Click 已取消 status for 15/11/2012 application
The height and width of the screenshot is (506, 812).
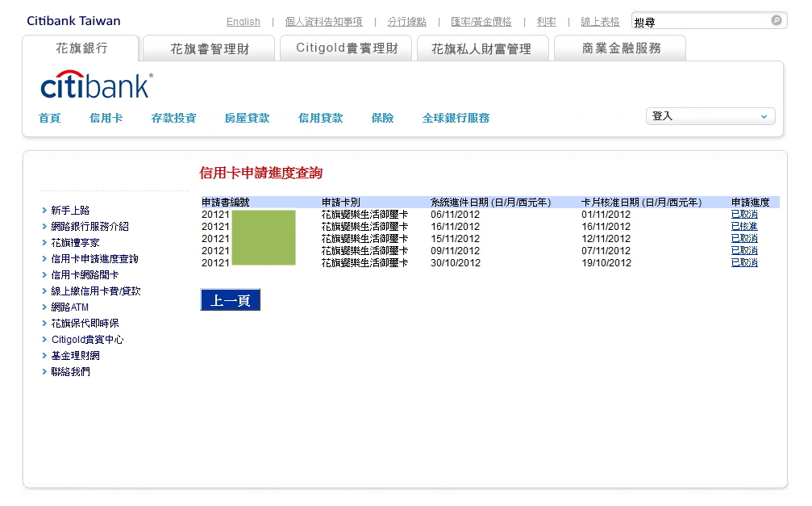(x=744, y=239)
